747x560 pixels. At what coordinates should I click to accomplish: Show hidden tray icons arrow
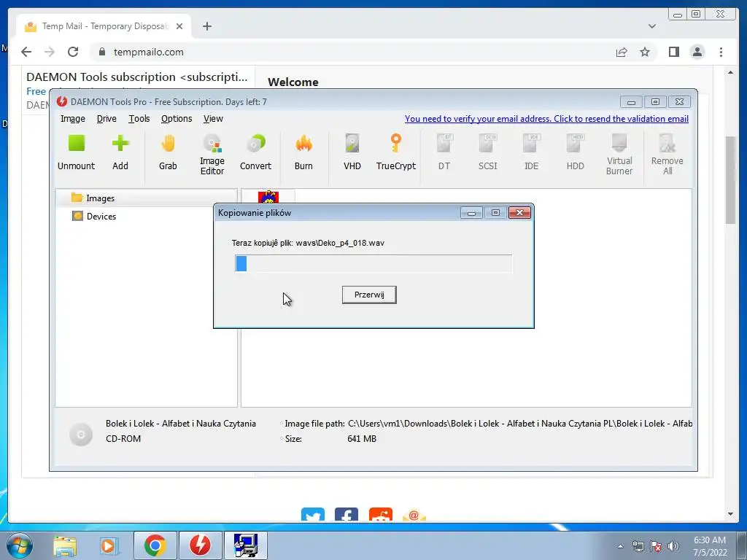click(620, 546)
